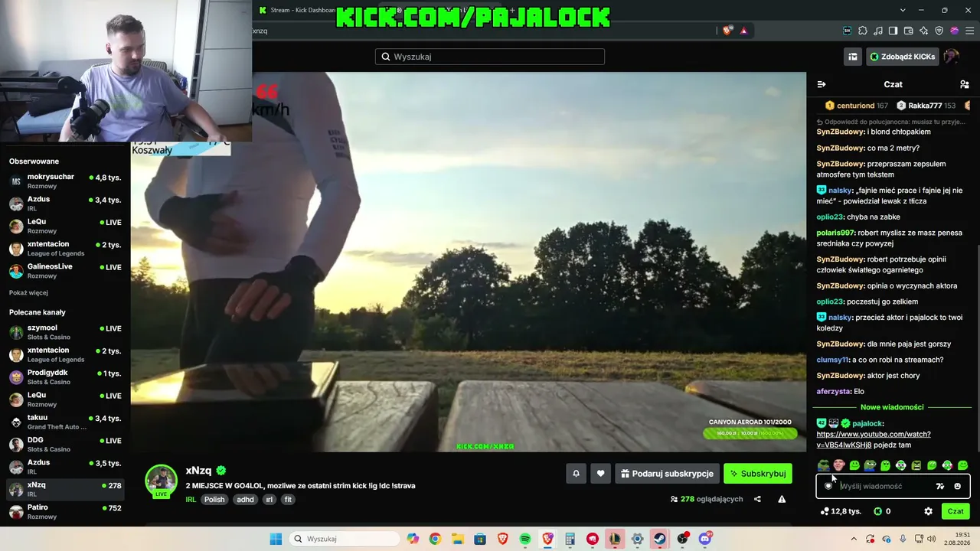Open the Brave Leo AI icon
Screen dimensions: 980x551
coord(924,31)
